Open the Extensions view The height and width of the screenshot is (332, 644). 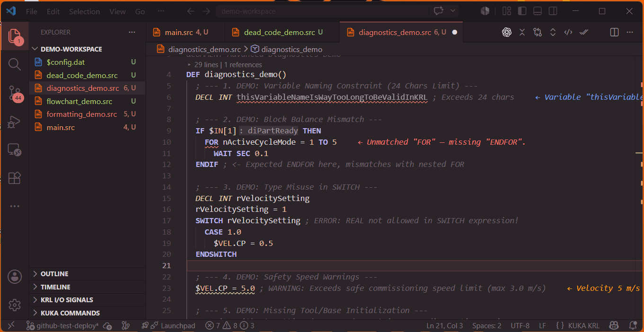pyautogui.click(x=14, y=178)
